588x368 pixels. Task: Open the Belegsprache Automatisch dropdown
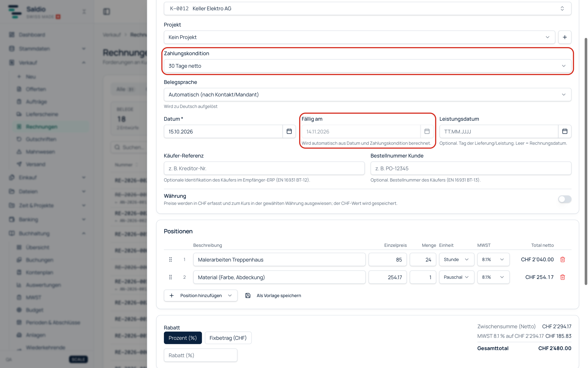(367, 94)
